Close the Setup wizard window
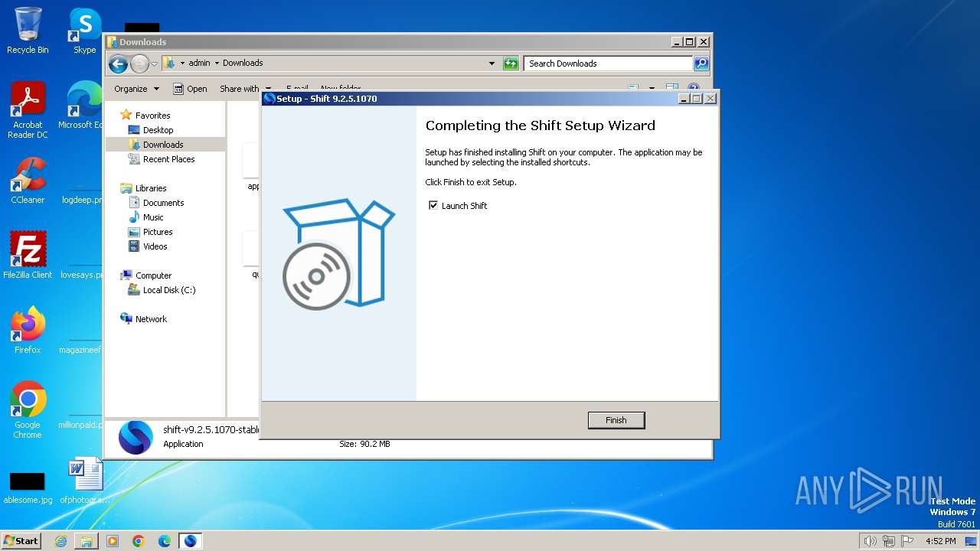 [710, 99]
